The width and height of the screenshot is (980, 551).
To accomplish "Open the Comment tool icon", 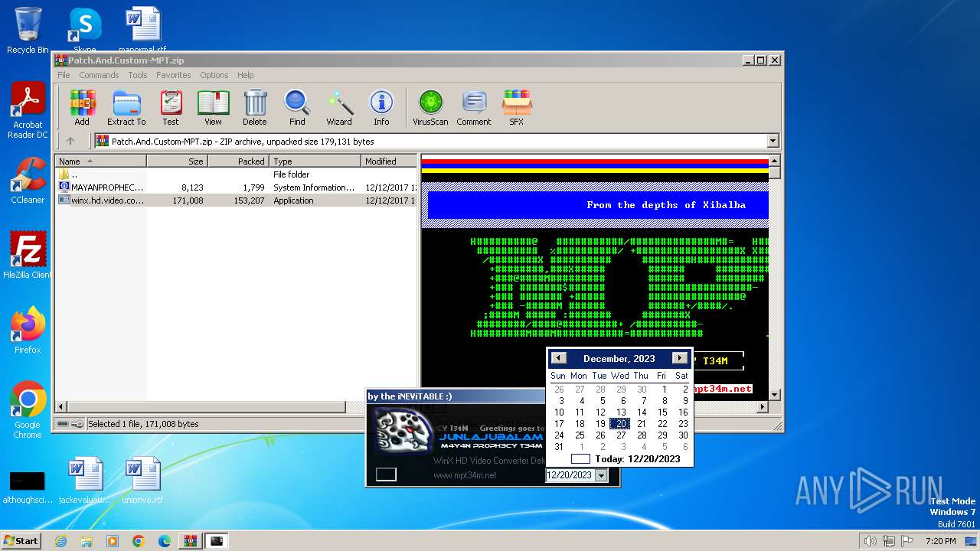I will (474, 108).
